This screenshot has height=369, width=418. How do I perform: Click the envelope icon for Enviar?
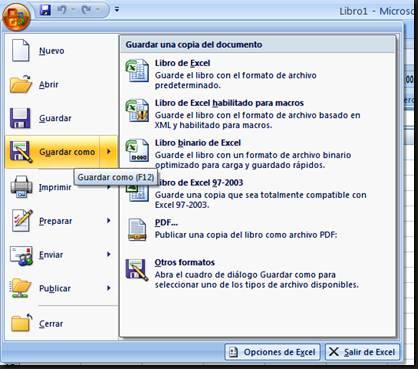point(21,256)
